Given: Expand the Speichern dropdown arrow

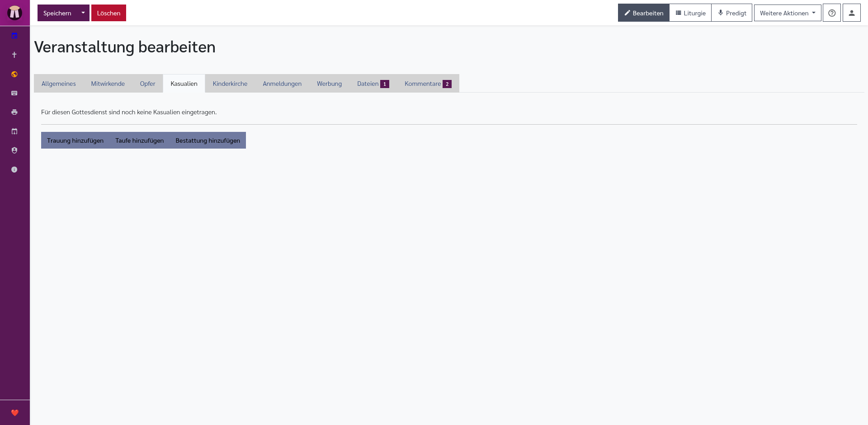Looking at the screenshot, I should click(x=83, y=13).
